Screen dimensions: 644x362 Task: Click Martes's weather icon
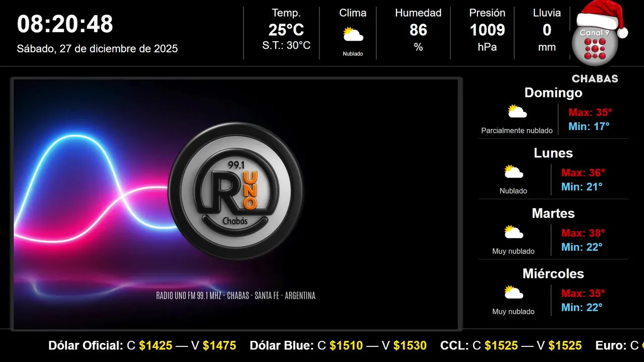[x=514, y=232]
